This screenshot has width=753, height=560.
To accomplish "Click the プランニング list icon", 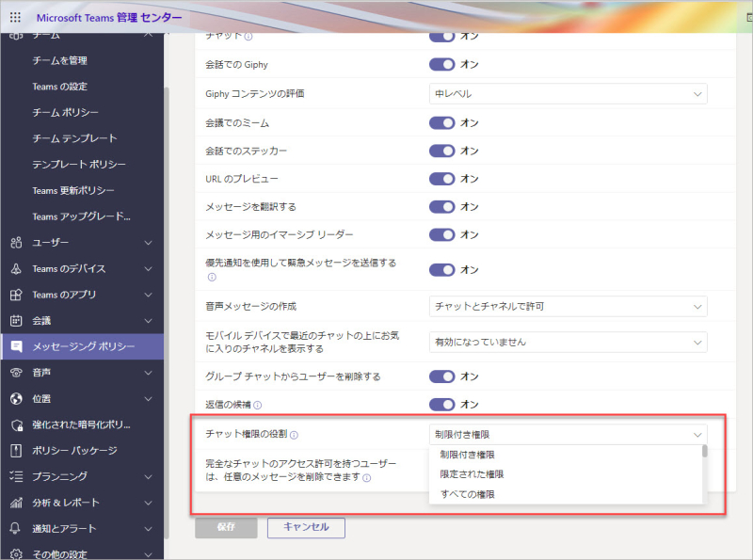I will point(16,476).
